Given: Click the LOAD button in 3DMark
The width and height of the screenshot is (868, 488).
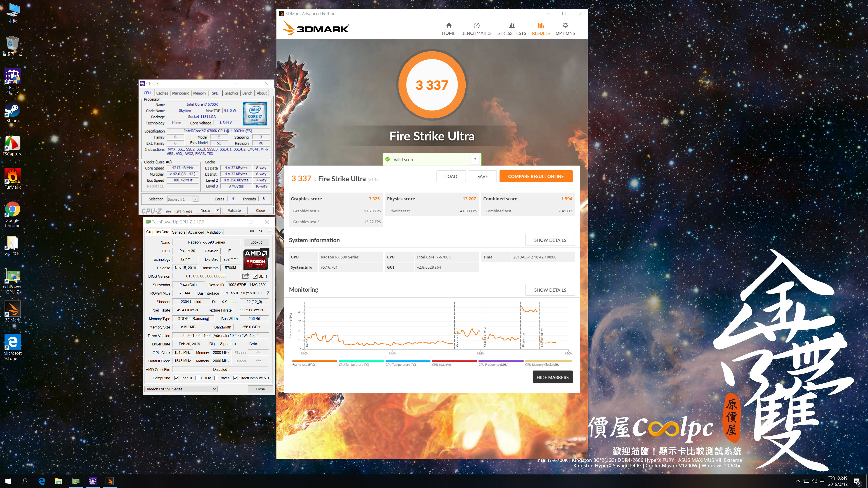Looking at the screenshot, I should click(x=451, y=176).
